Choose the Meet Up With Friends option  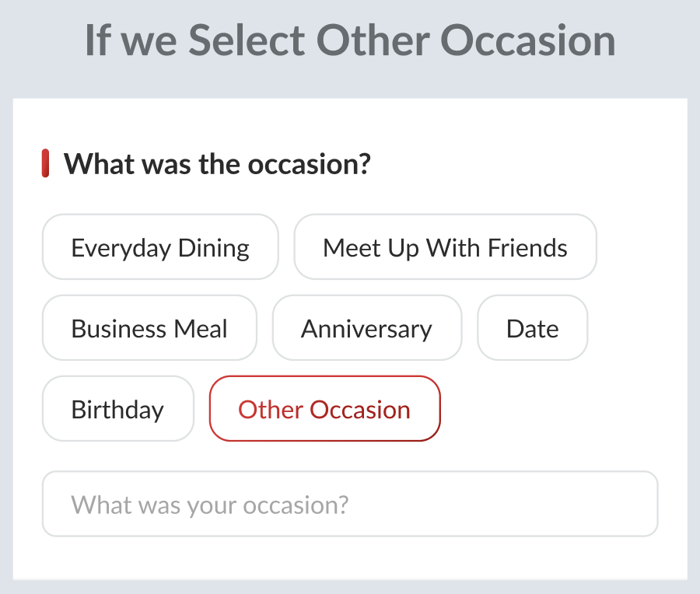pyautogui.click(x=445, y=247)
